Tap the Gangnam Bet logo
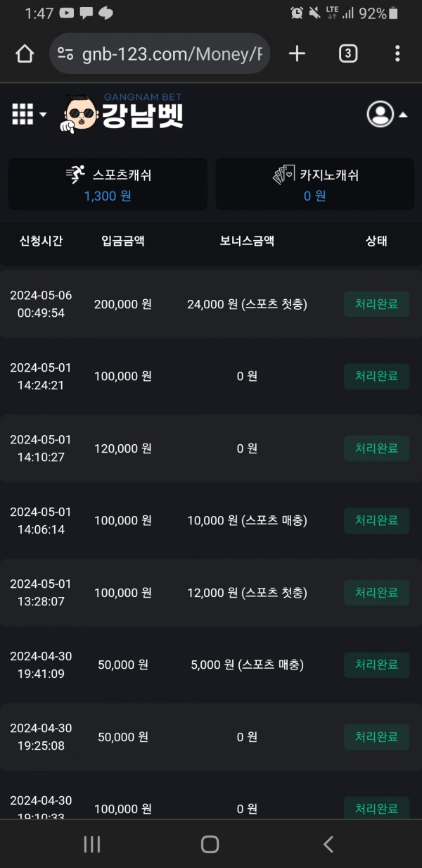The width and height of the screenshot is (422, 868). tap(124, 113)
